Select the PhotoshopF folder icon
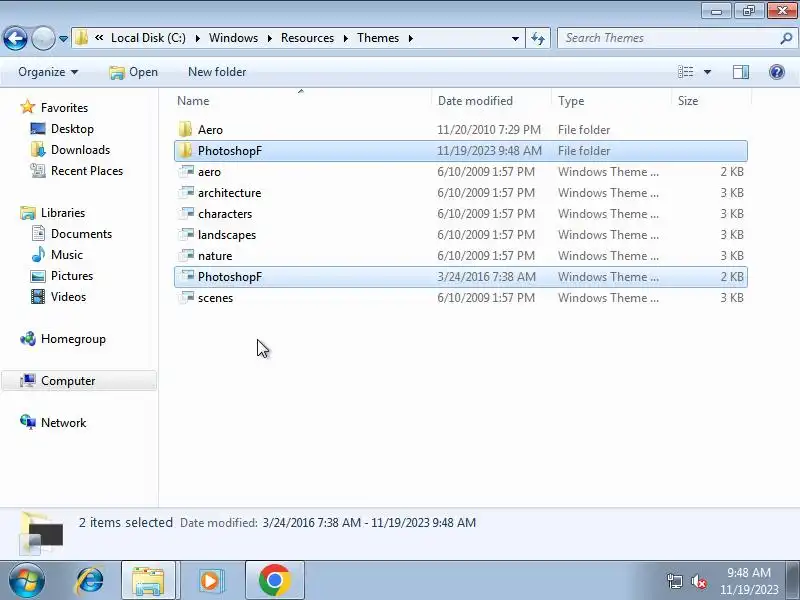 (x=185, y=151)
